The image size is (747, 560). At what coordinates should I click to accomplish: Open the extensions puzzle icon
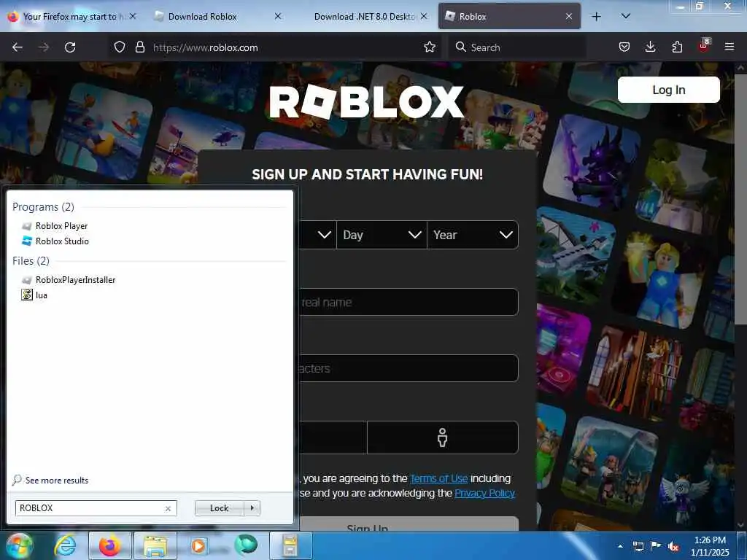677,47
